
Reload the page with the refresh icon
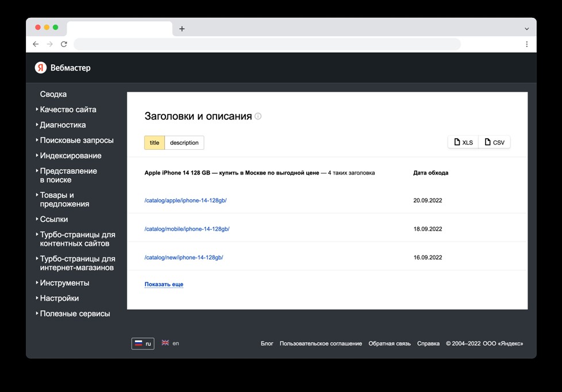tap(64, 44)
